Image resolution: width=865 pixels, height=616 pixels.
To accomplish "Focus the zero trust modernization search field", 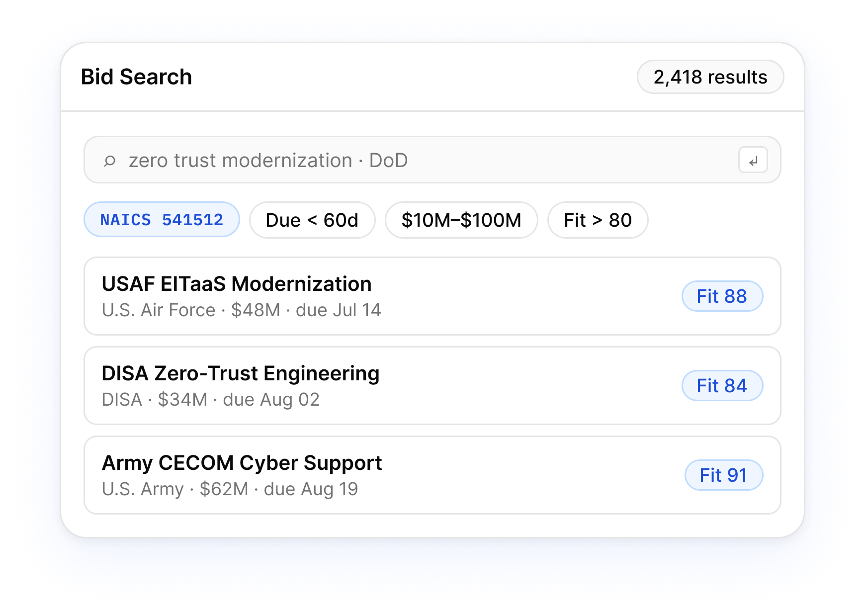I will point(432,160).
